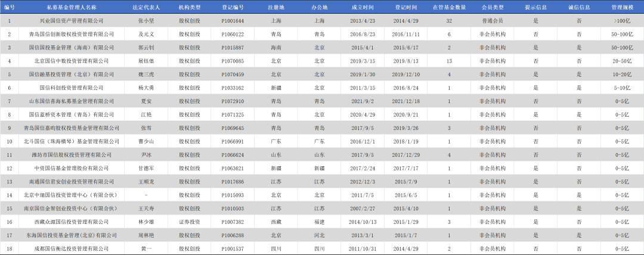Click the fund count cell 32
Screen dimensions: 644x255
coord(450,20)
